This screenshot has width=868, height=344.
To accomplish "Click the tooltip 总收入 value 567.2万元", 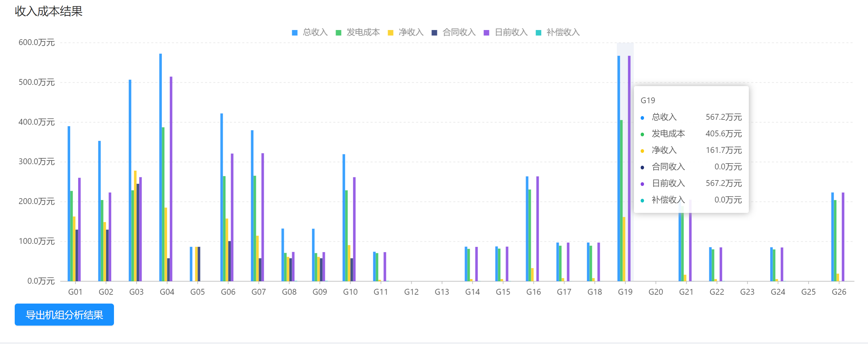I will [724, 117].
